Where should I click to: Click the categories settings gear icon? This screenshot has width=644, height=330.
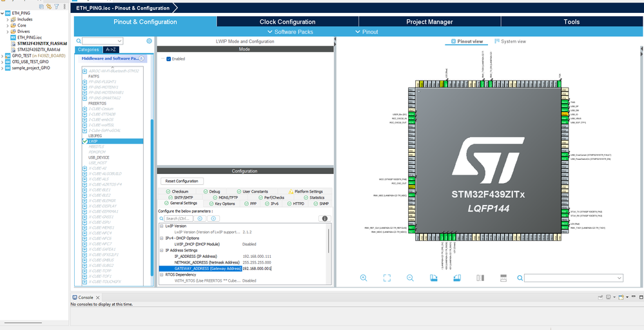[150, 41]
